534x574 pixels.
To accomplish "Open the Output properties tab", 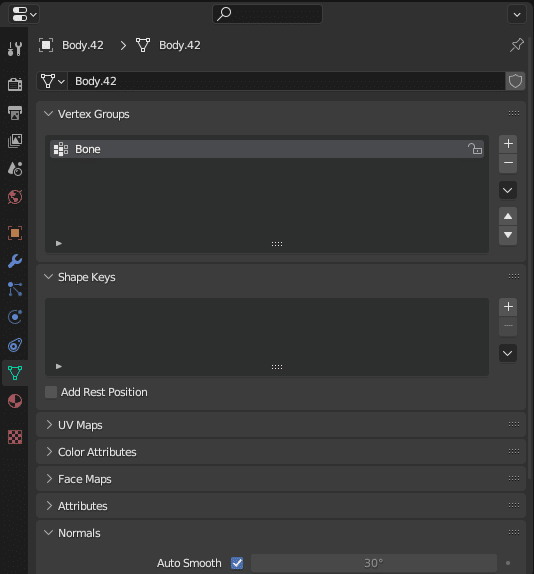I will tap(15, 113).
